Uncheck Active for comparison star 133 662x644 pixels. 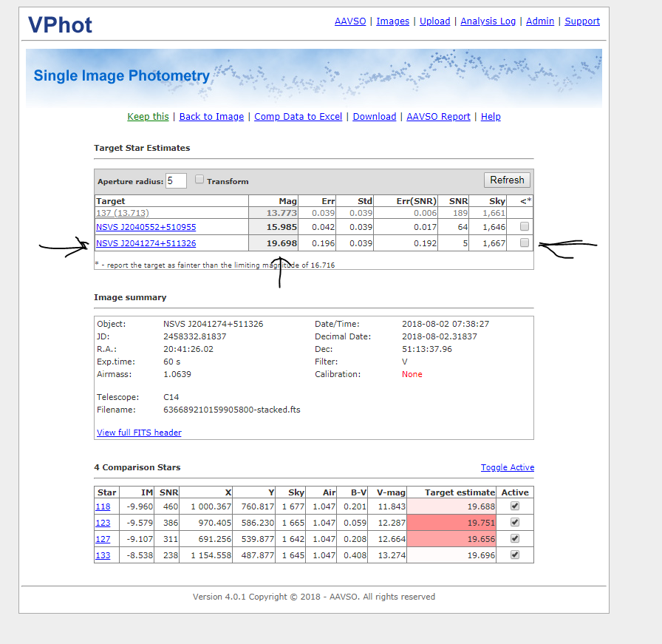(x=515, y=555)
